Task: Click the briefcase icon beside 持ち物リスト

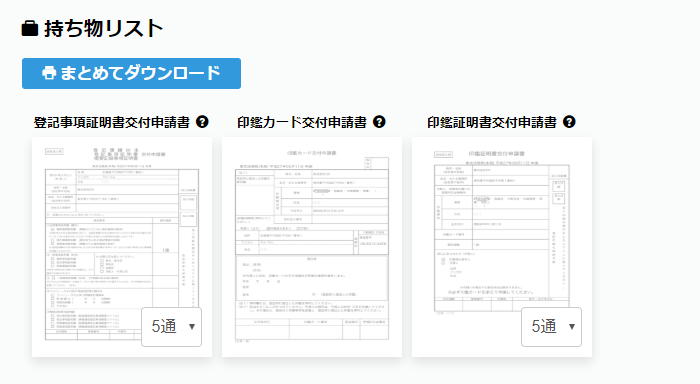Action: tap(30, 28)
